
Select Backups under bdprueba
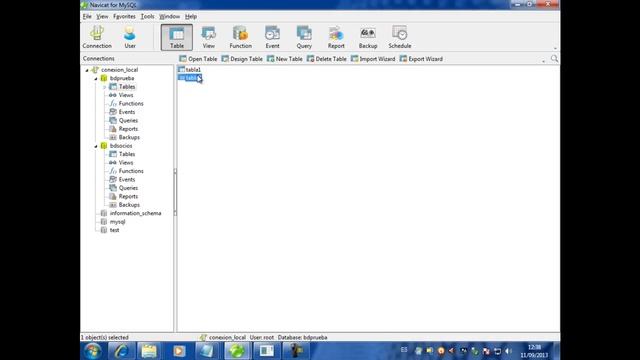click(129, 137)
